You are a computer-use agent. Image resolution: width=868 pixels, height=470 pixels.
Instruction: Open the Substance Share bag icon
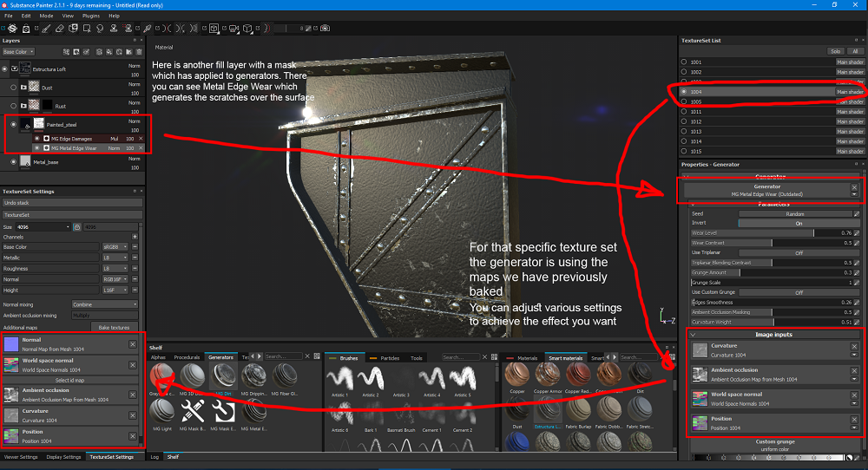(x=26, y=29)
